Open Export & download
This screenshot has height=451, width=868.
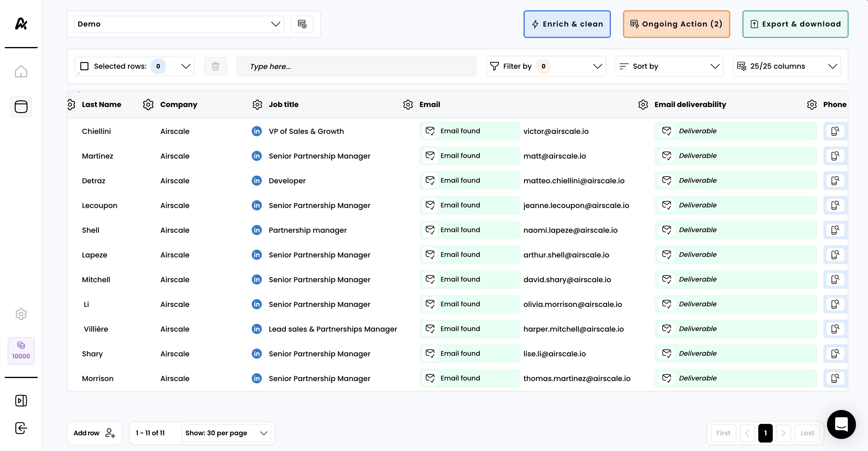pos(795,24)
